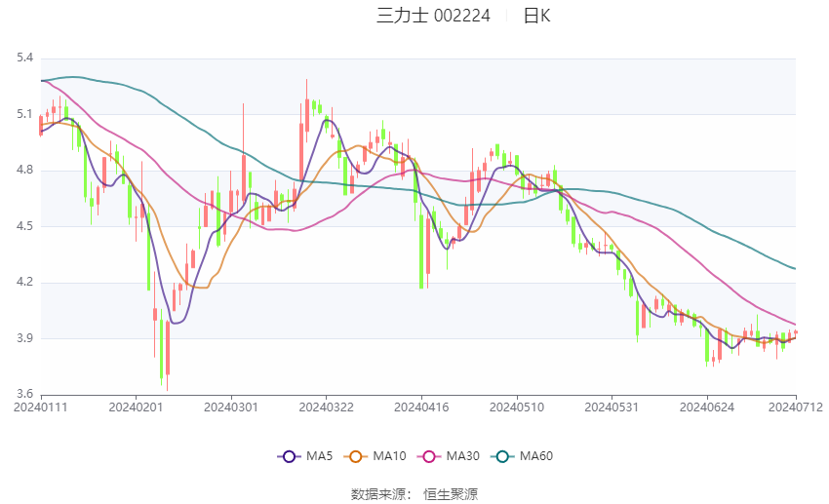Image resolution: width=829 pixels, height=504 pixels.
Task: Toggle the MA30 pink legend marker
Action: [x=429, y=456]
